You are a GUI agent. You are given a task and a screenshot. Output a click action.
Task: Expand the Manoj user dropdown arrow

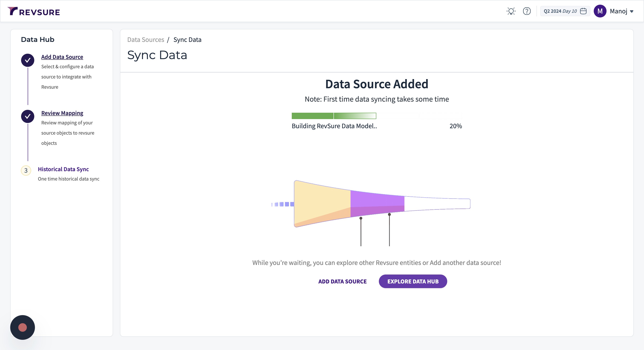(x=632, y=11)
